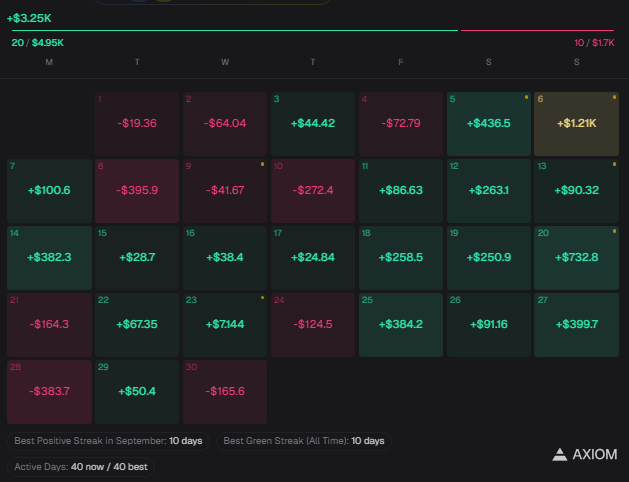Image resolution: width=629 pixels, height=482 pixels.
Task: Click the 10 / $1.7K losing days label
Action: coord(594,43)
